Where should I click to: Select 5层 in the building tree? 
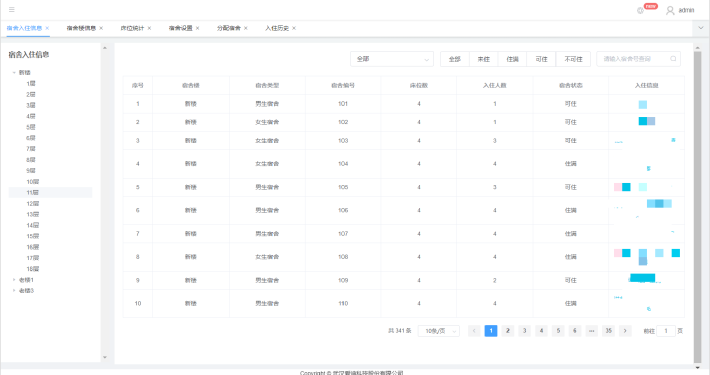point(31,127)
